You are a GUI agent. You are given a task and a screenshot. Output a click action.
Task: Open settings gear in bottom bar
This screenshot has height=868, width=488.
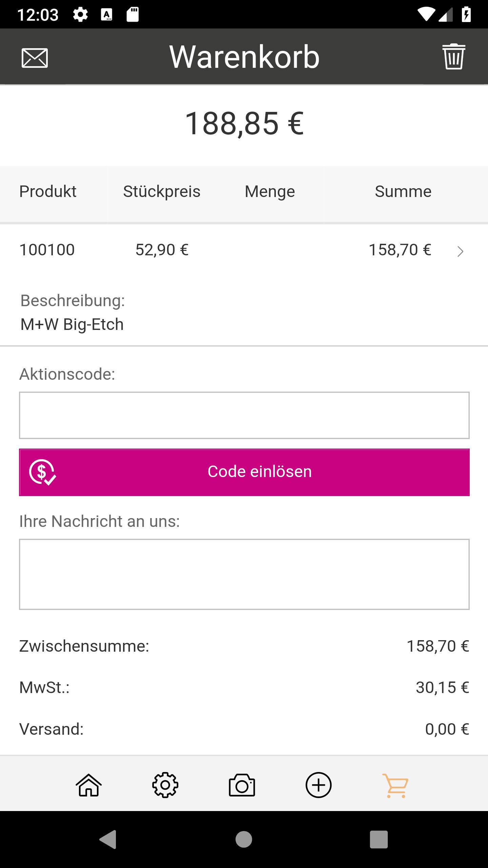[x=165, y=785]
